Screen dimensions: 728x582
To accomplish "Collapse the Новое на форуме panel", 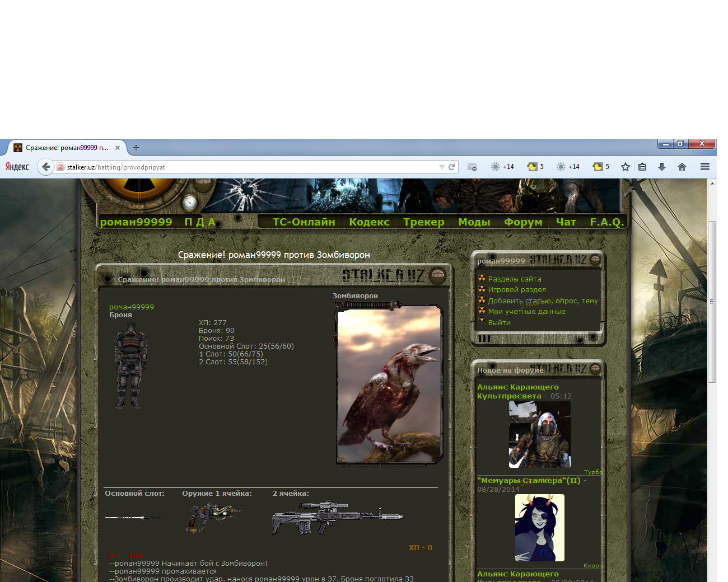I will (595, 369).
